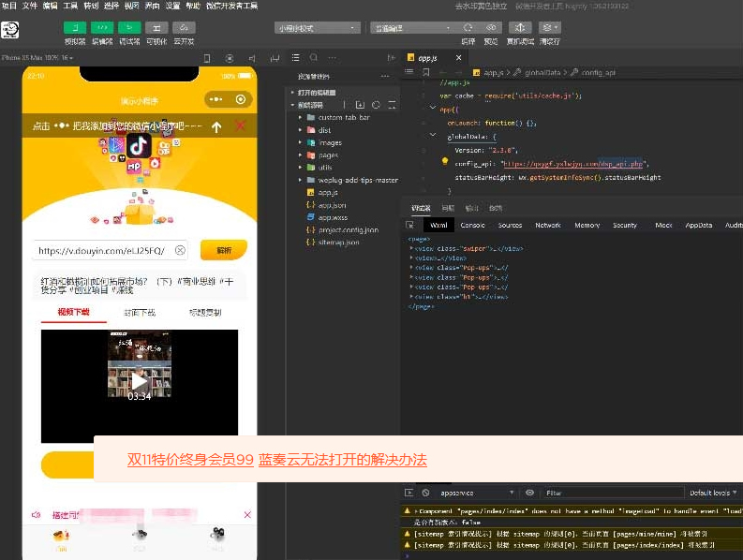Screen dimensions: 743x560
Task: Click the user avatar icon in toolbar
Action: click(10, 30)
